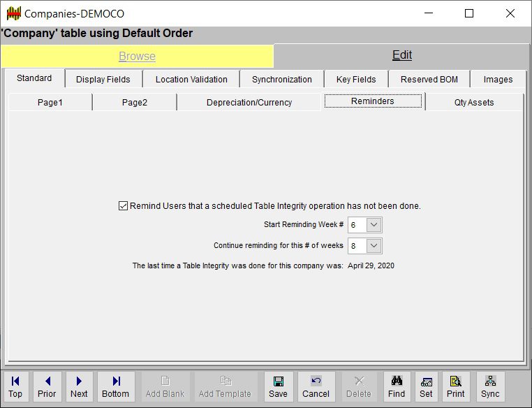Open the Qty Assets subtab
The height and width of the screenshot is (408, 532).
point(474,103)
